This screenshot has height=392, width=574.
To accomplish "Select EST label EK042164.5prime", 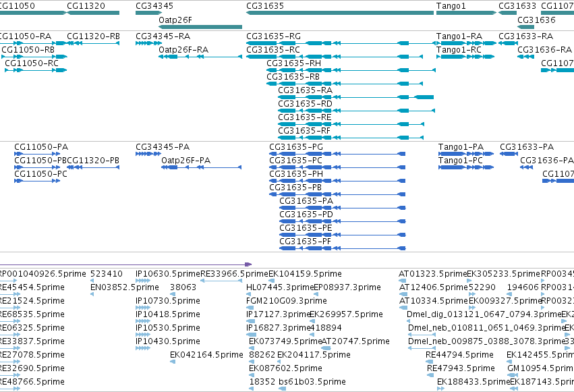I will [x=206, y=355].
